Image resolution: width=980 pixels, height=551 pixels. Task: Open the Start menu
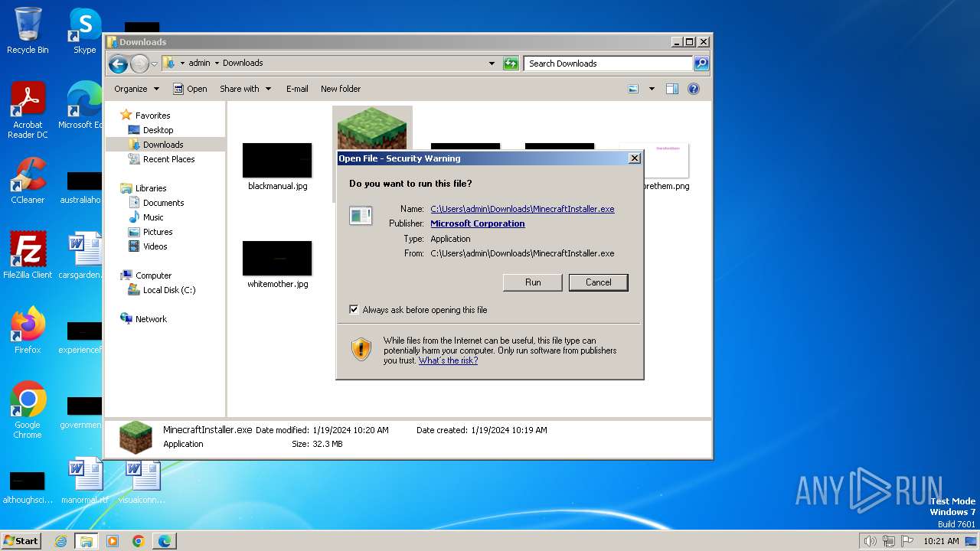pos(21,540)
